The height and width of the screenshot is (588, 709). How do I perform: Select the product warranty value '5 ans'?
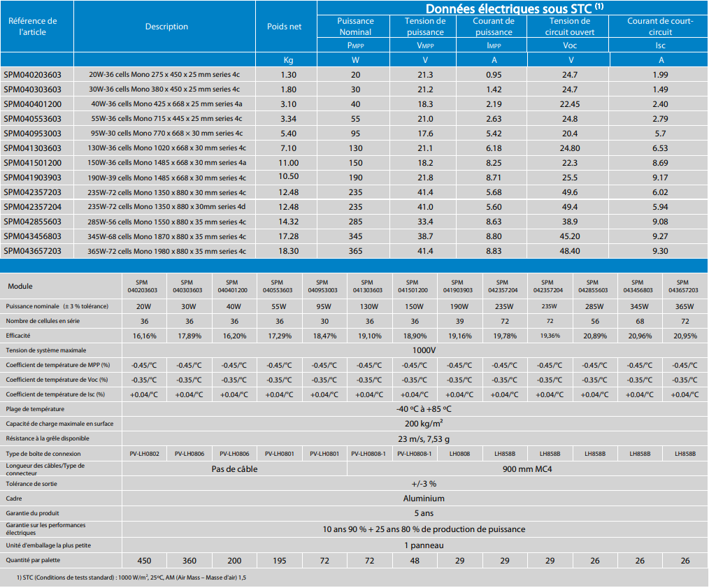pos(424,513)
